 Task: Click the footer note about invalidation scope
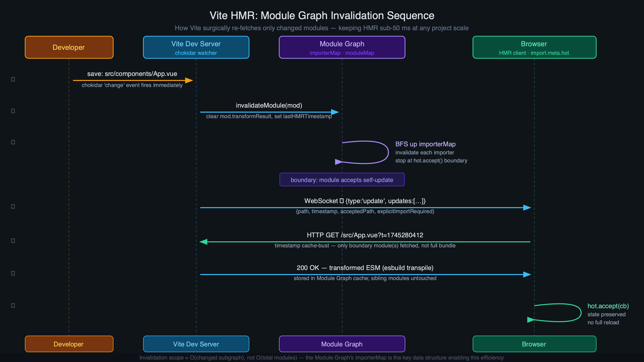pyautogui.click(x=321, y=357)
